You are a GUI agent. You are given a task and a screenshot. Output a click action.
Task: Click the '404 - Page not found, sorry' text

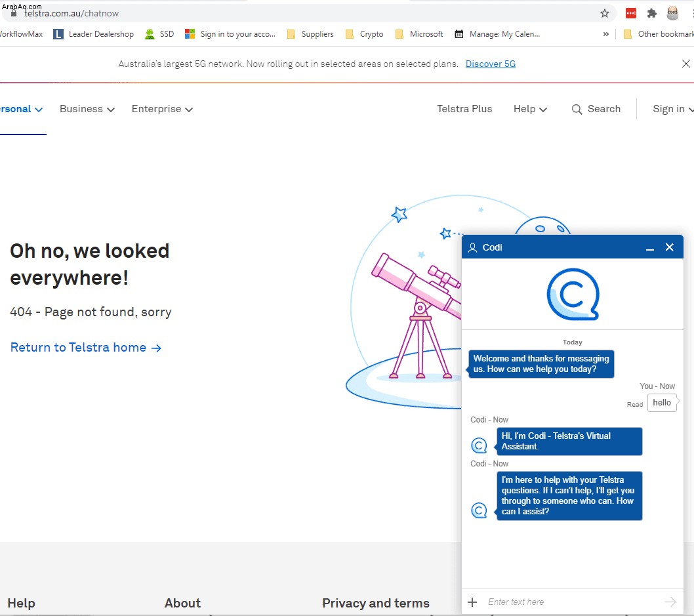(x=91, y=312)
